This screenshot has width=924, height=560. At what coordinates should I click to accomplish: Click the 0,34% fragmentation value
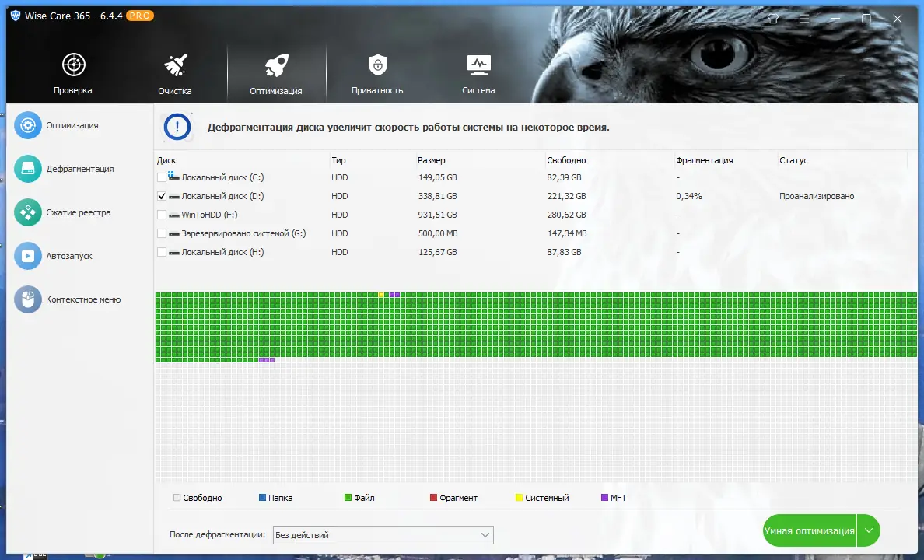coord(689,196)
